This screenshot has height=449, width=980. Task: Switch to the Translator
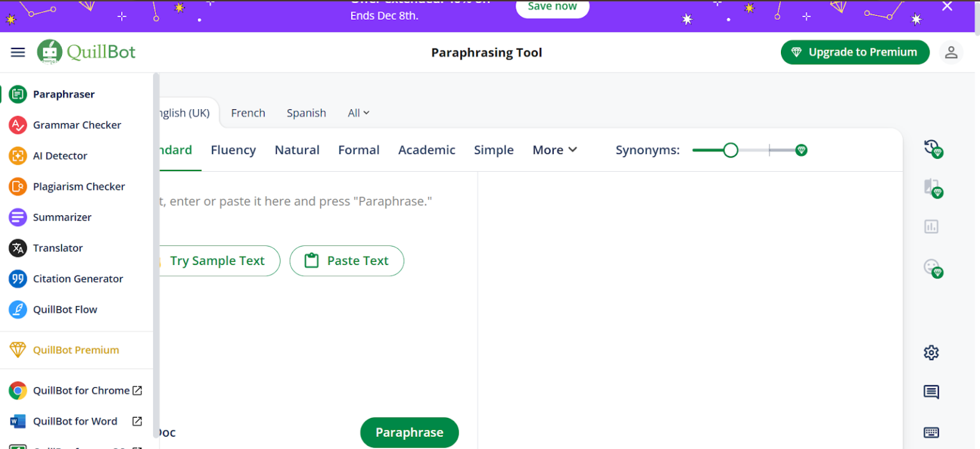[58, 248]
